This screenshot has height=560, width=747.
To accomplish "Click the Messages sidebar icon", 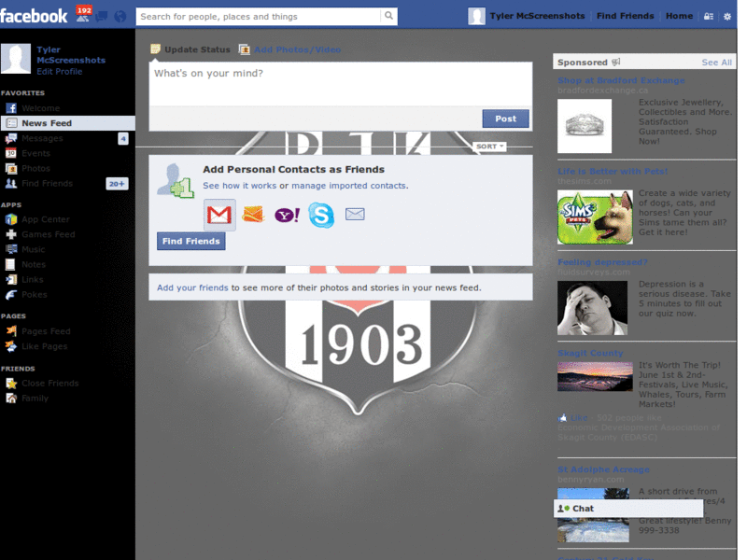I will click(11, 138).
